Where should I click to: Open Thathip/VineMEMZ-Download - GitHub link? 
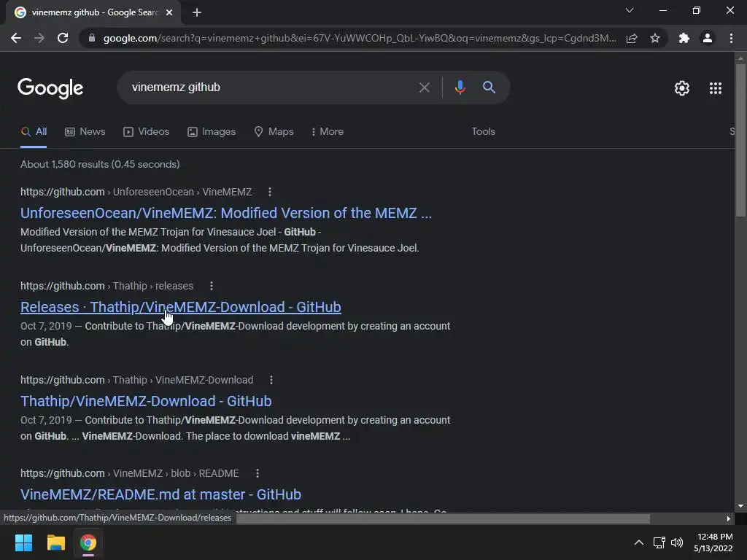[146, 401]
